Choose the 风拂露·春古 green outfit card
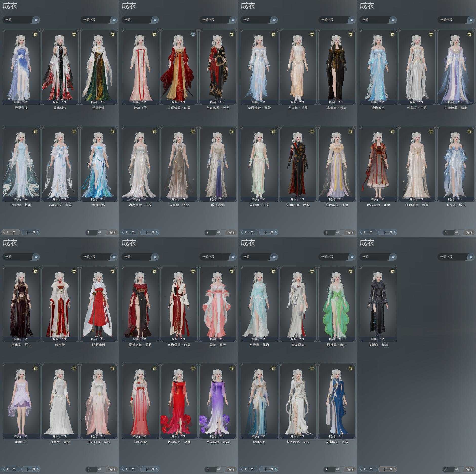Screen dimensions: 476x474 coord(336,304)
